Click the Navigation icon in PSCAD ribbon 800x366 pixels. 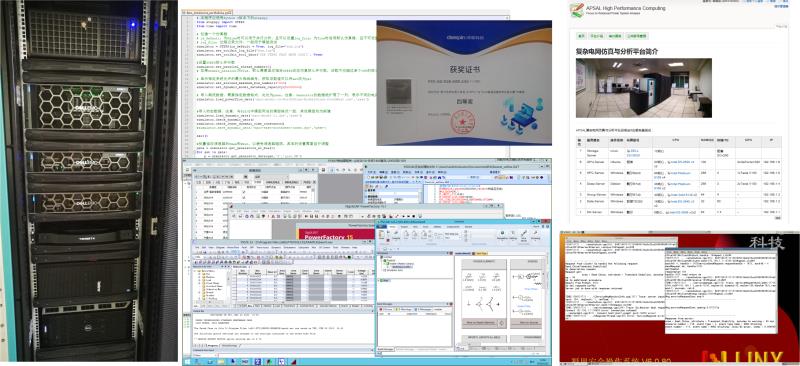502,235
